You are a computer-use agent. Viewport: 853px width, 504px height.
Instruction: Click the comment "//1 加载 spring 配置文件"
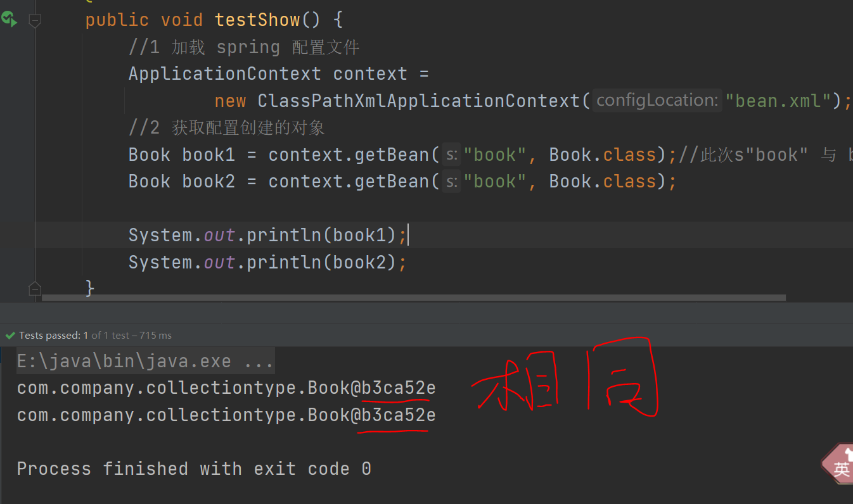pyautogui.click(x=244, y=47)
